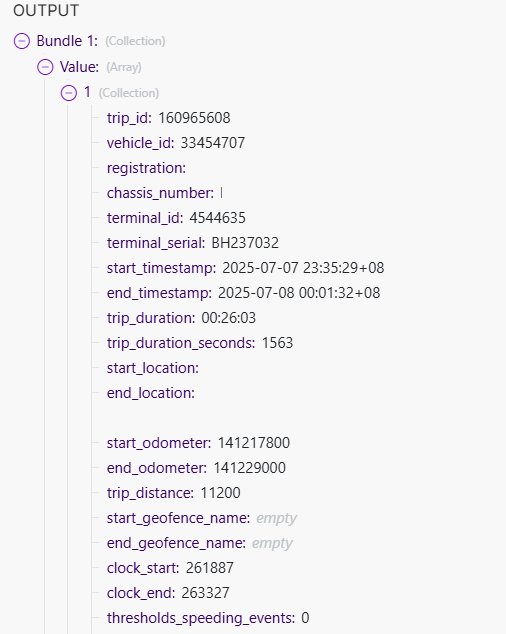Collapse the Bundle 1 collection
Screen dimensions: 506x634
click(x=22, y=41)
